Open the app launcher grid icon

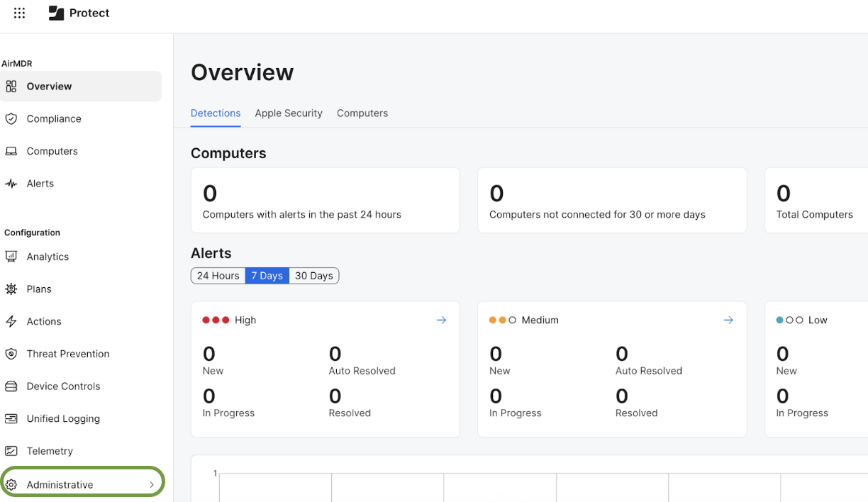point(20,13)
